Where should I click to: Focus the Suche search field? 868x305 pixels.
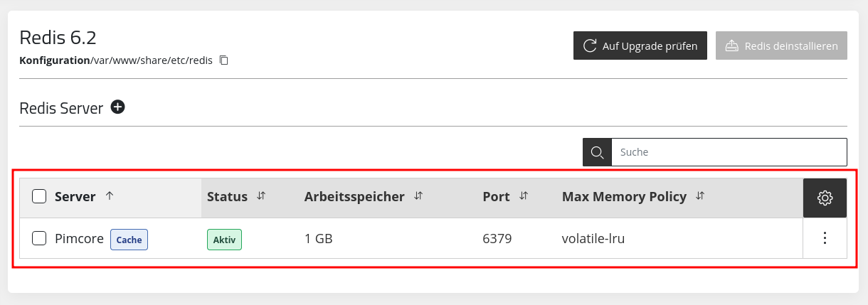click(729, 152)
